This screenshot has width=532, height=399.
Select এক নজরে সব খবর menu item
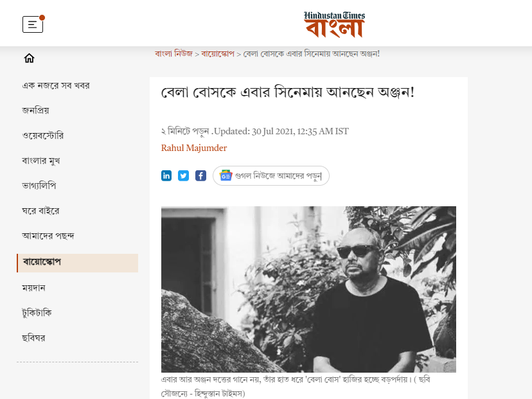(x=56, y=85)
